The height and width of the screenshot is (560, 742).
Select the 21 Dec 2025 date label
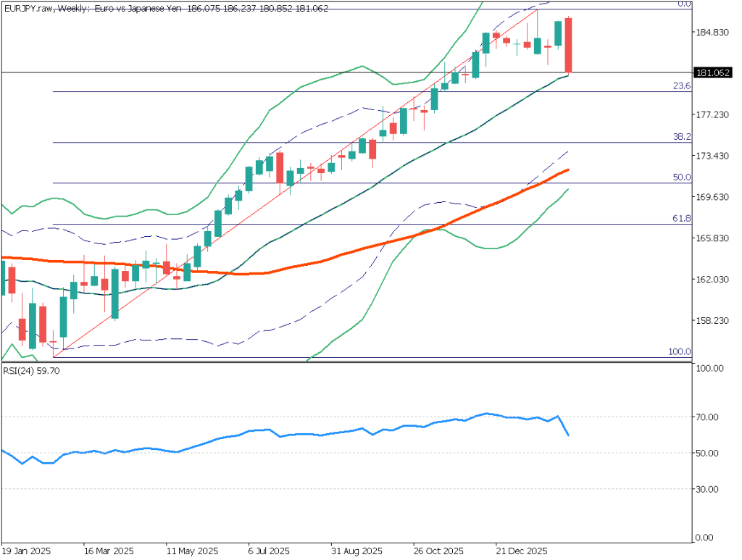[x=520, y=549]
